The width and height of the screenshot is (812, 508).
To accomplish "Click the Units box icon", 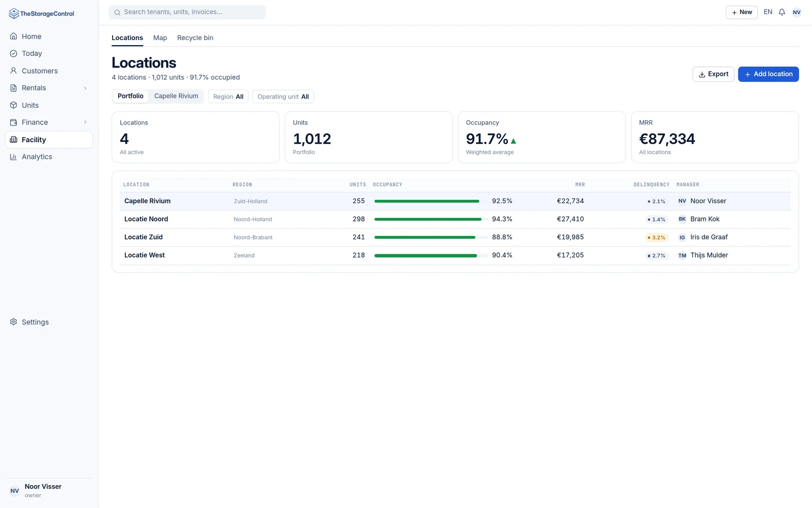I will pos(14,105).
